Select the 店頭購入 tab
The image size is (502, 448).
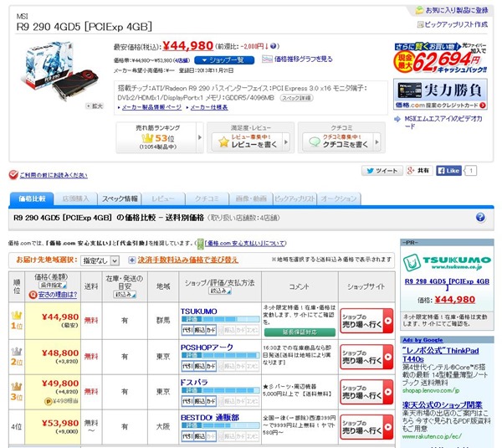click(x=75, y=198)
